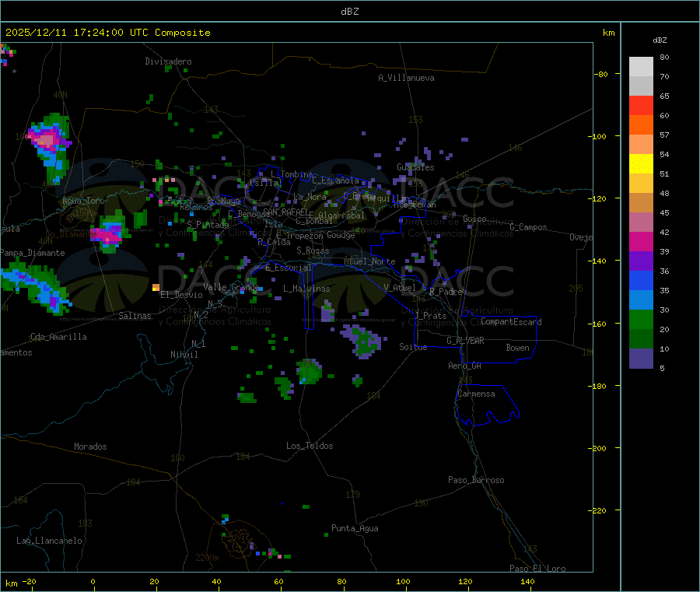This screenshot has height=592, width=700.
Task: Click the 54 dBZ yellow legend swatch
Action: (x=641, y=164)
